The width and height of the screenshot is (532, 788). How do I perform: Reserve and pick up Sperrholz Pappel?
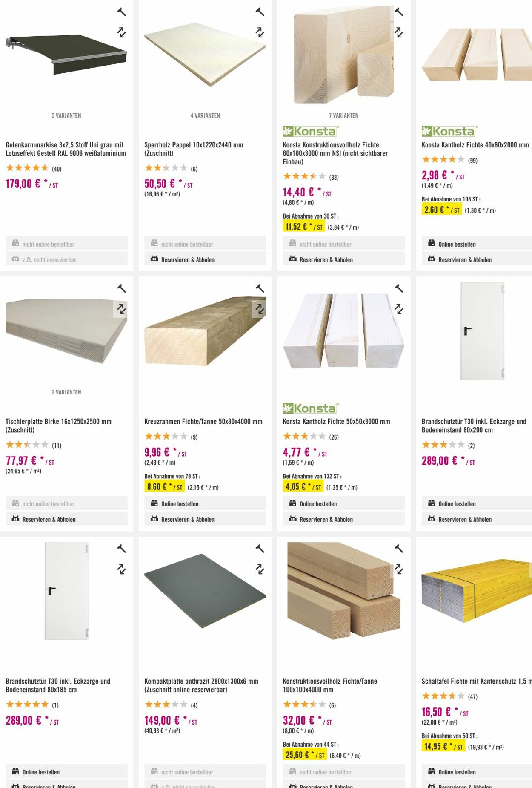tap(205, 259)
